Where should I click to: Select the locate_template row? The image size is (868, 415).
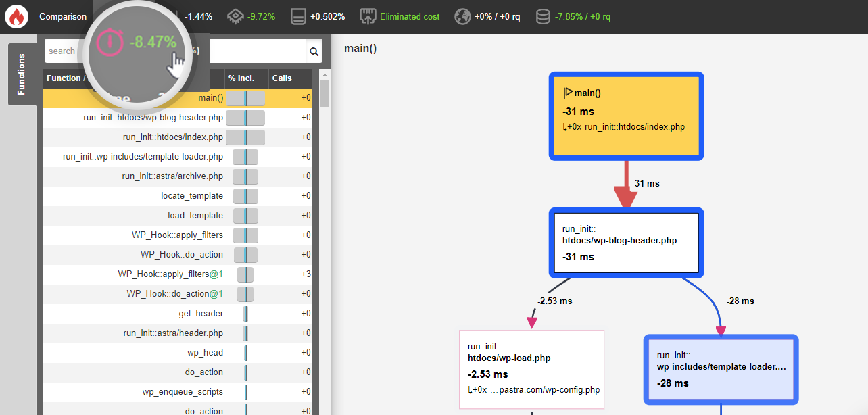click(178, 196)
